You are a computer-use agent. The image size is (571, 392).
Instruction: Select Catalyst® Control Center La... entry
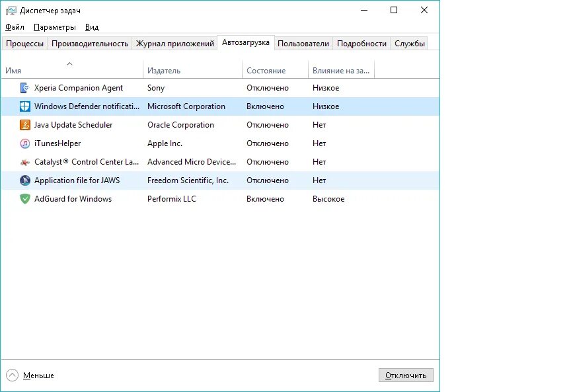[x=87, y=162]
